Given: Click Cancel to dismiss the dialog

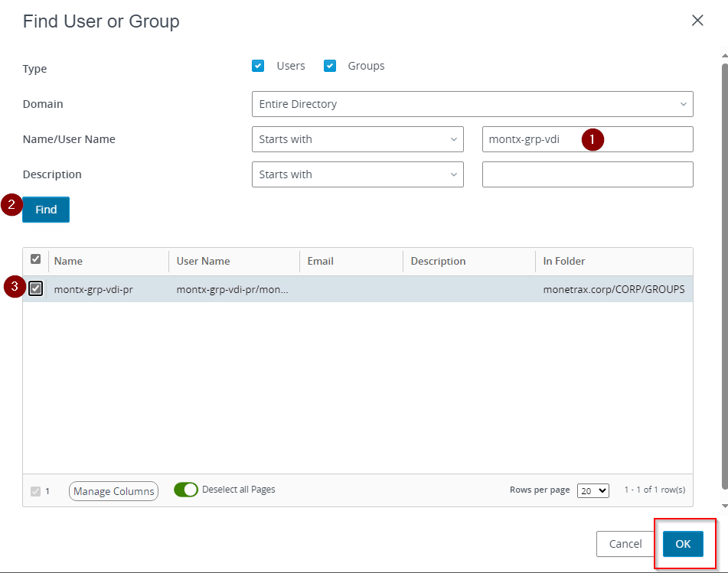Looking at the screenshot, I should pos(625,544).
